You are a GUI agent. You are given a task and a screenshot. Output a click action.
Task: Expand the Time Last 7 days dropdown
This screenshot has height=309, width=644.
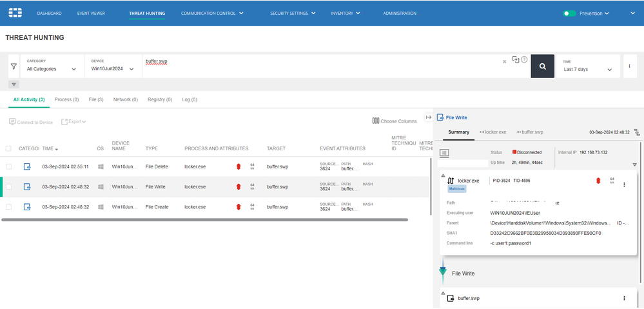point(587,69)
